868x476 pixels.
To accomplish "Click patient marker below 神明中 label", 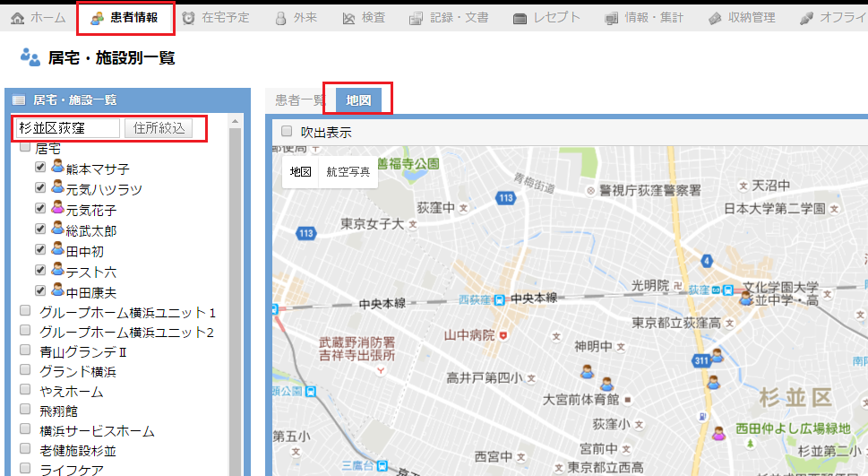I will click(x=588, y=371).
